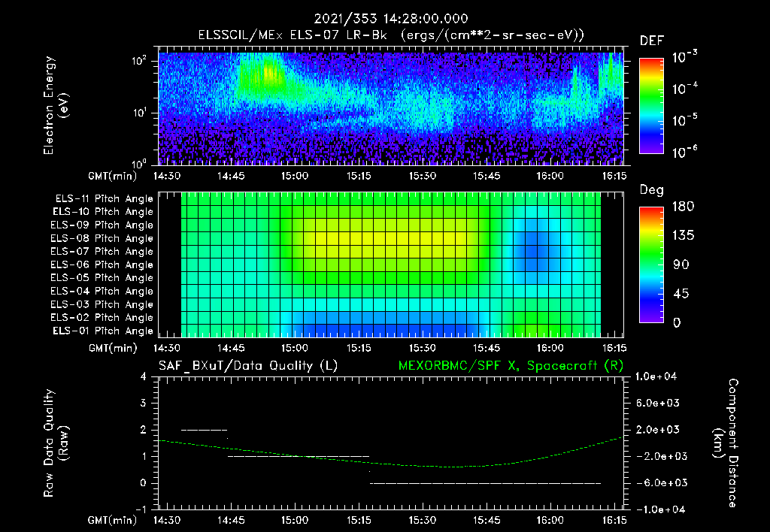
Task: Click the 10^-5 DEF scale value
Action: coord(684,120)
